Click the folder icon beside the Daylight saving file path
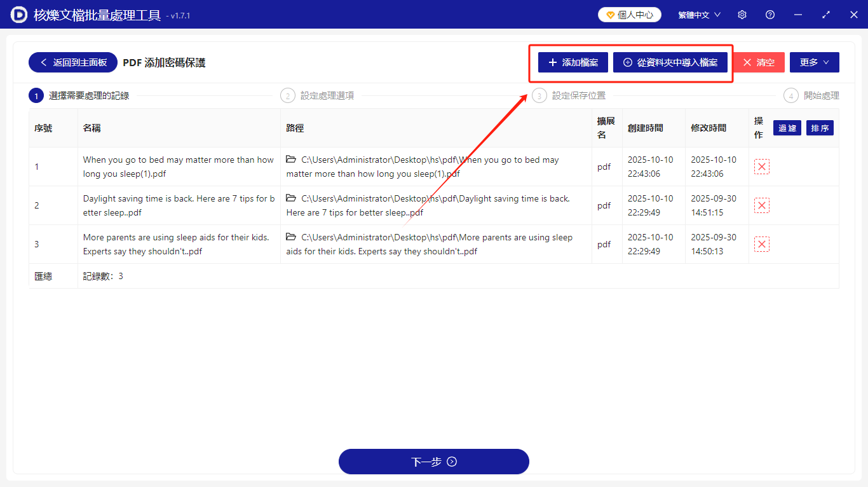 point(290,198)
